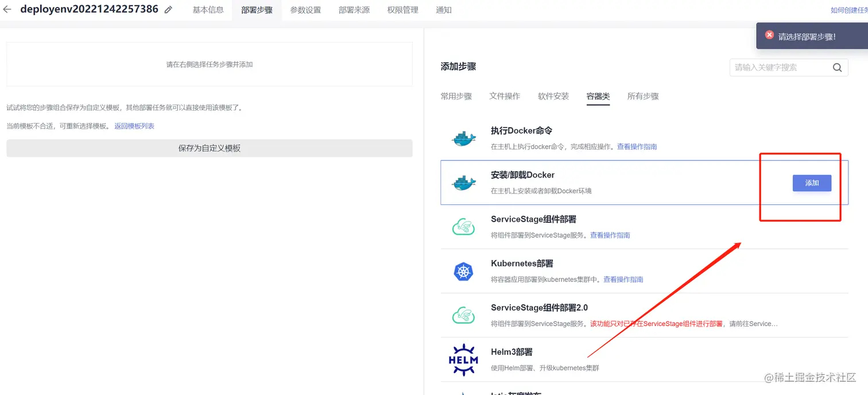Viewport: 868px width, 395px height.
Task: Select 常用步骤 step category
Action: 456,96
